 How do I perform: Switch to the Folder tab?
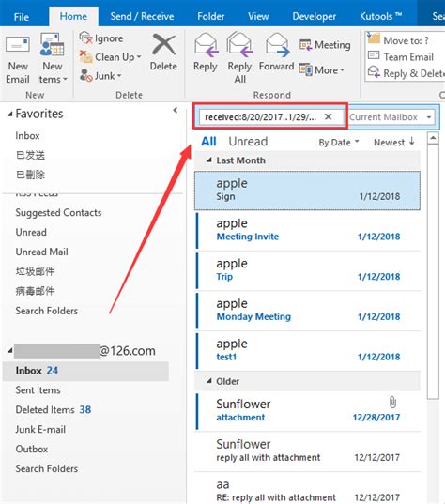(x=211, y=16)
